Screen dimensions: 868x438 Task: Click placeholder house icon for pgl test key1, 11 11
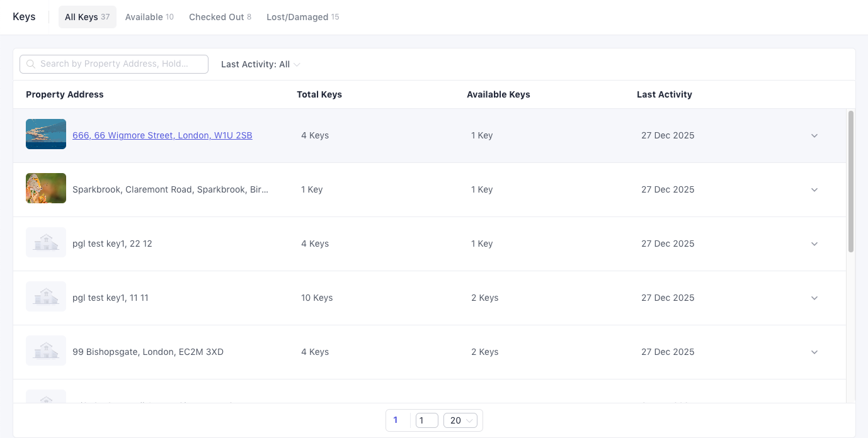[46, 296]
